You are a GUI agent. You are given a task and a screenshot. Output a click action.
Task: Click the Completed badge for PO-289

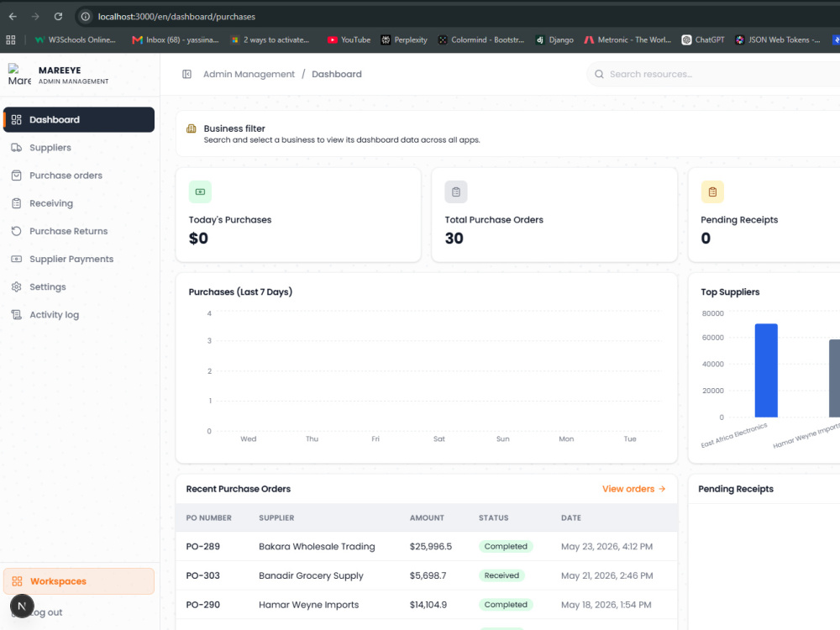[x=506, y=547]
